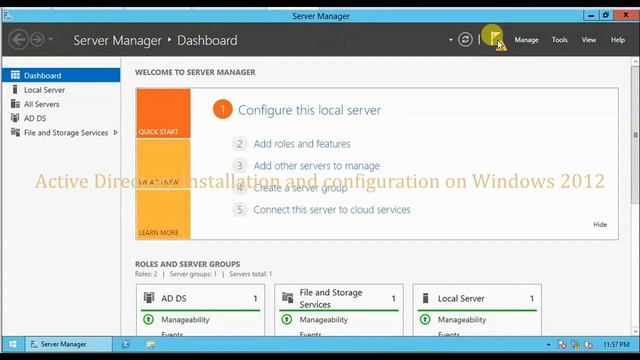Image resolution: width=640 pixels, height=360 pixels.
Task: Click the AD DS sidebar icon
Action: click(15, 118)
